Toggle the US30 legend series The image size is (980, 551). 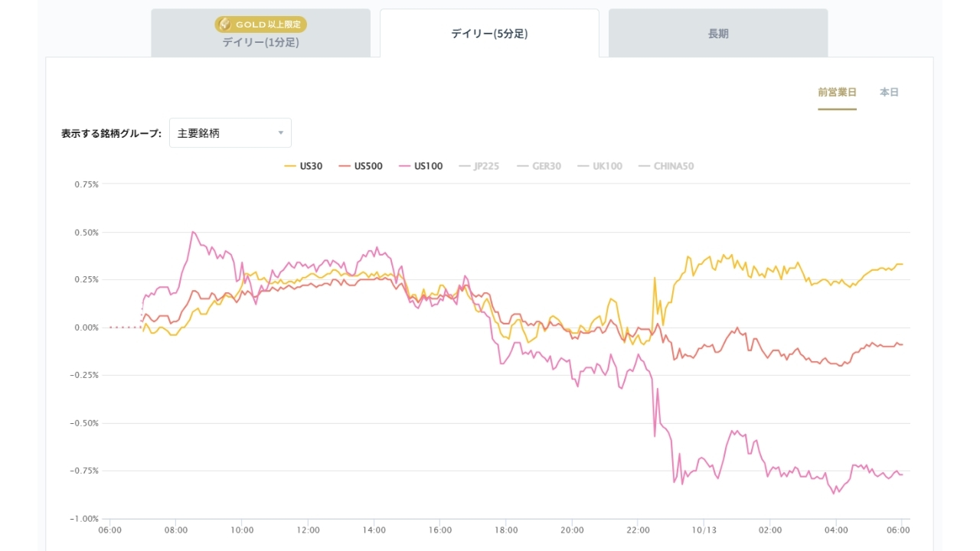(303, 166)
